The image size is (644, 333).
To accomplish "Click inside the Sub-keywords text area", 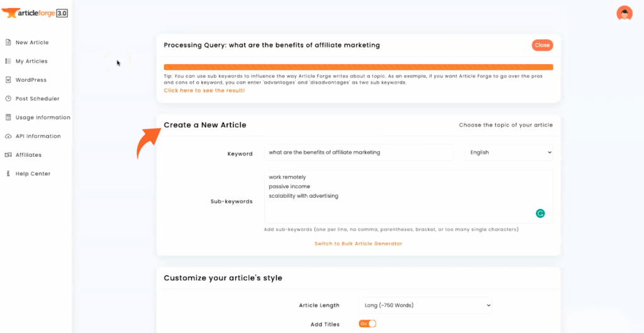I will (409, 197).
